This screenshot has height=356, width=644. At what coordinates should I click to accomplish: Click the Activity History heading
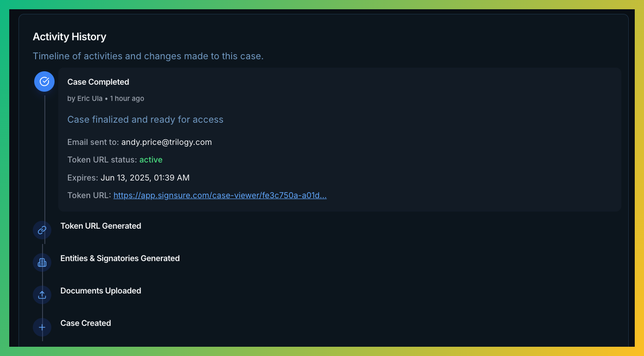click(x=69, y=37)
